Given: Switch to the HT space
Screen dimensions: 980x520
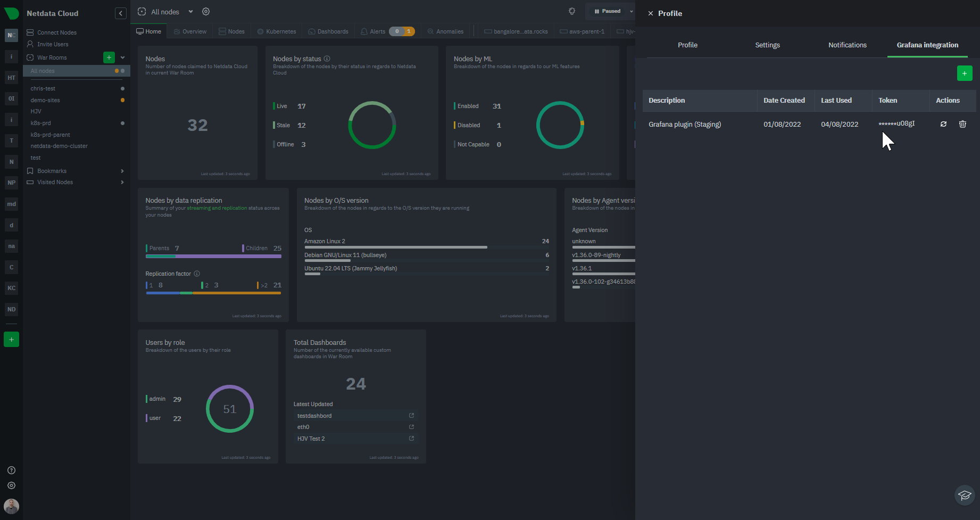Looking at the screenshot, I should click(11, 78).
